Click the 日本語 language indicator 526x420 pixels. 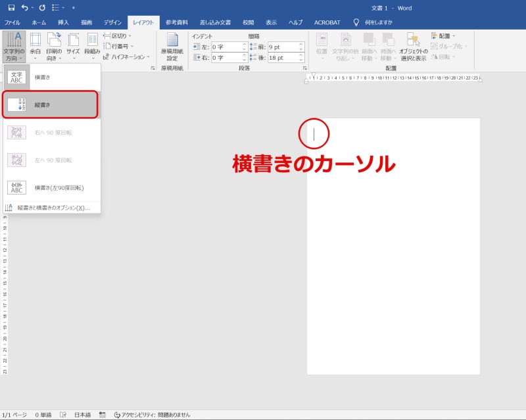click(x=83, y=415)
